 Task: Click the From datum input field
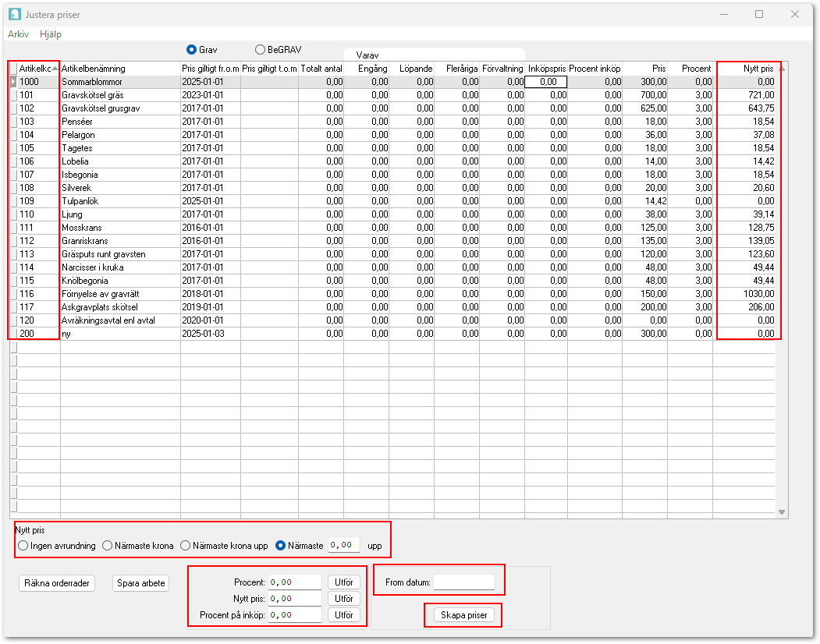click(x=464, y=582)
